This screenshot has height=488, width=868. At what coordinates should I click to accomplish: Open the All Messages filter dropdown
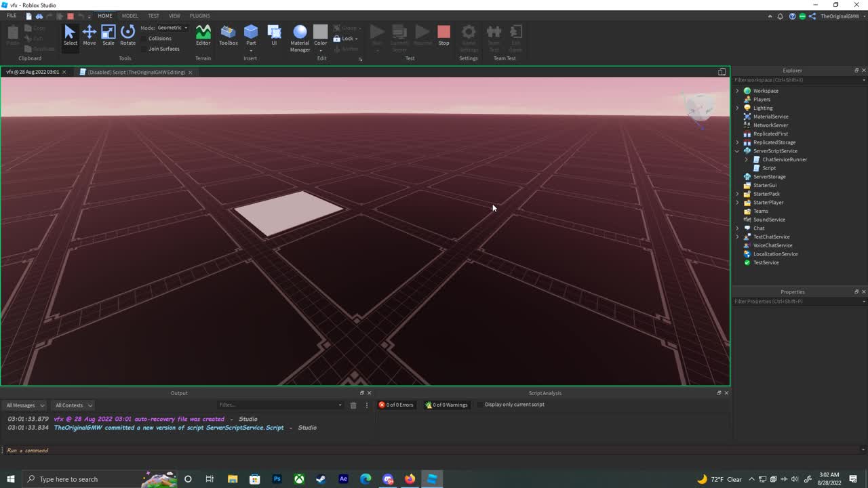coord(25,405)
